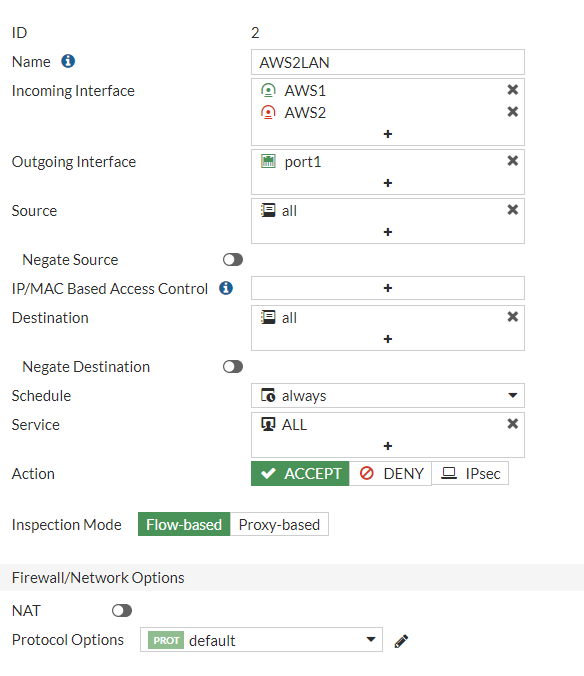Toggle the Negate Destination switch

233,366
